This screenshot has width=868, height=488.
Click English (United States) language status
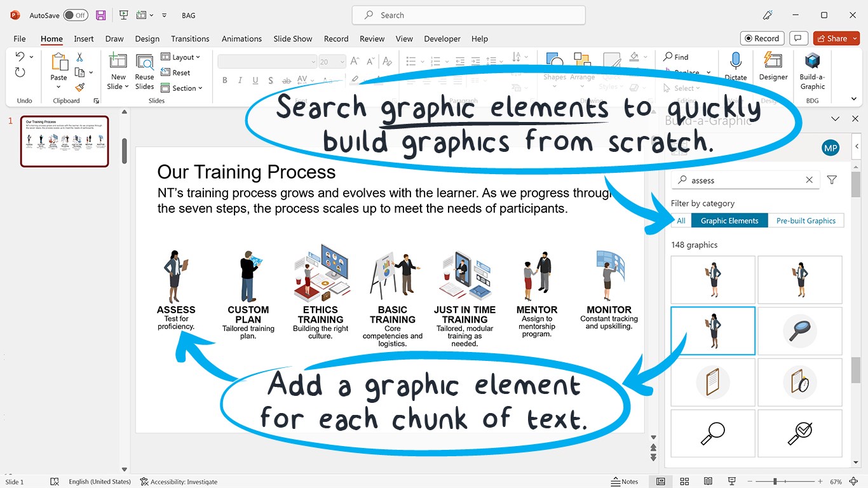pyautogui.click(x=100, y=482)
